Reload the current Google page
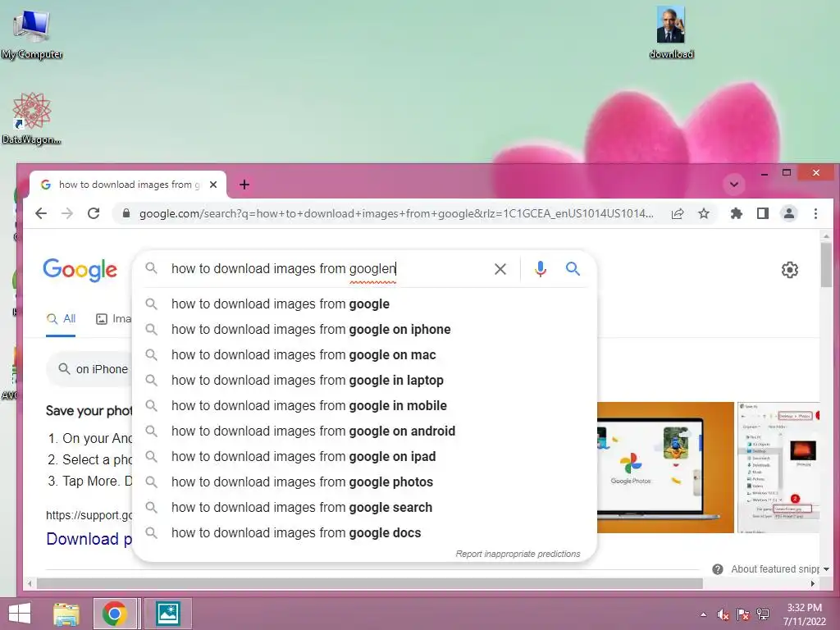This screenshot has width=840, height=630. 94,214
